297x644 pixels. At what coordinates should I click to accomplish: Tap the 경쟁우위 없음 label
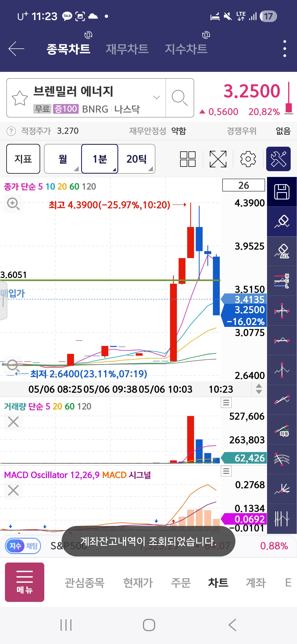259,131
